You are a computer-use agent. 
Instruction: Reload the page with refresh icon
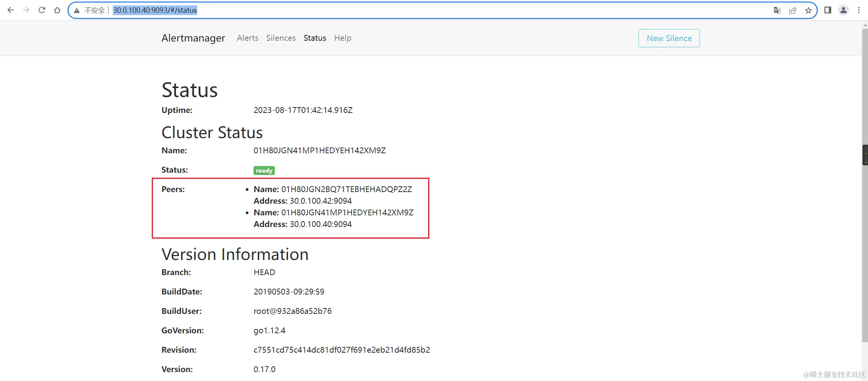pos(42,10)
